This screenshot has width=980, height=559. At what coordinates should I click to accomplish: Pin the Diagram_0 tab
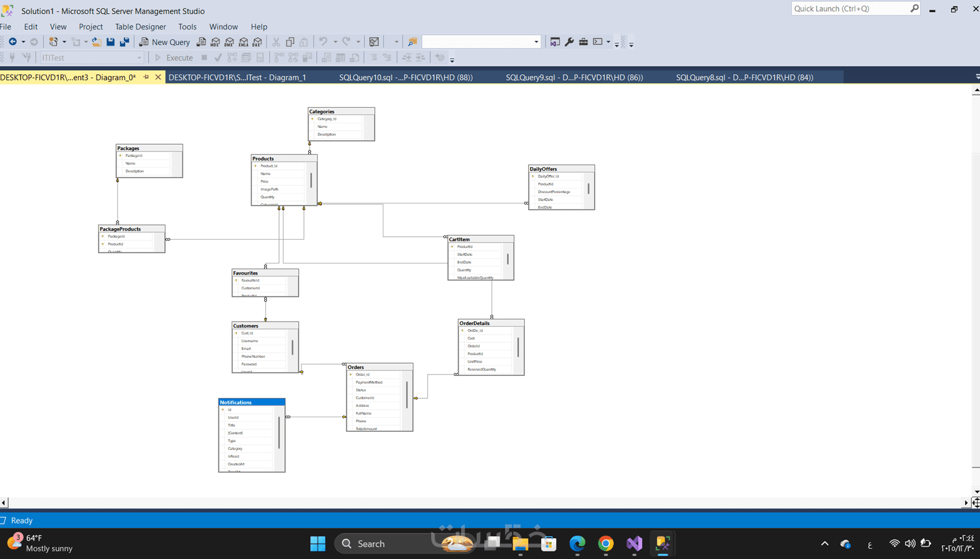click(x=146, y=77)
